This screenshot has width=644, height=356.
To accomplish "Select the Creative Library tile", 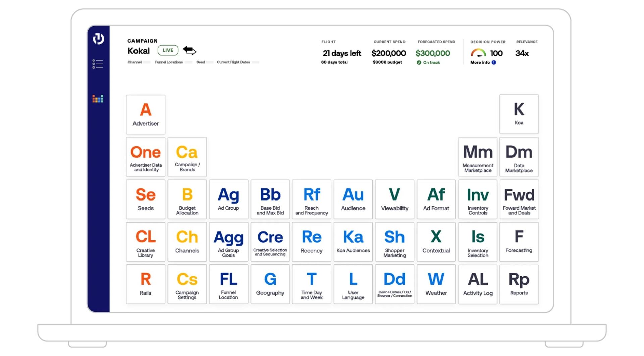I will pos(146,242).
